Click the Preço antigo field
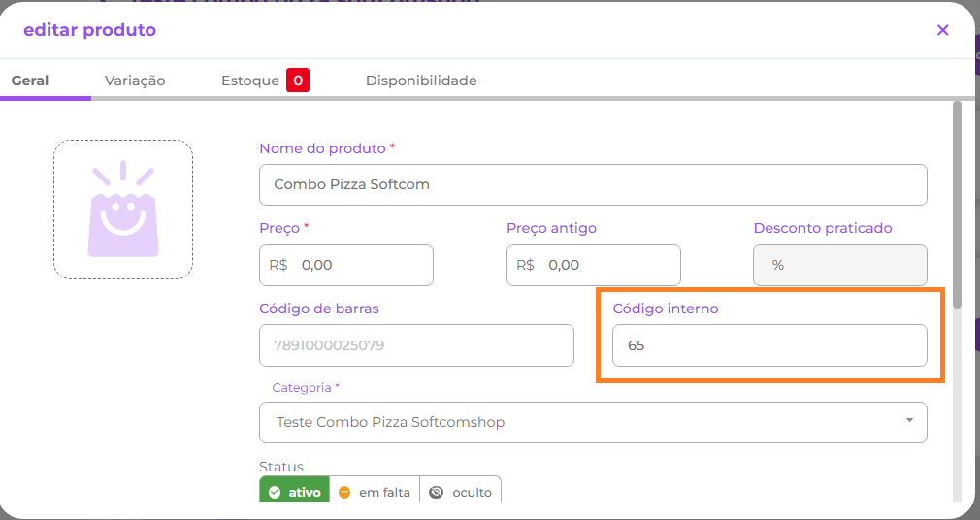The image size is (980, 520). [606, 265]
